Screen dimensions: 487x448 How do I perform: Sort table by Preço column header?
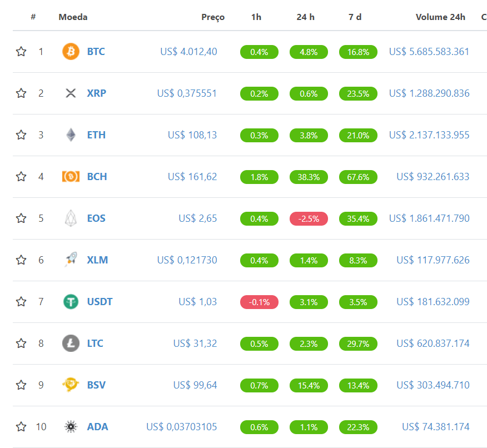click(213, 17)
